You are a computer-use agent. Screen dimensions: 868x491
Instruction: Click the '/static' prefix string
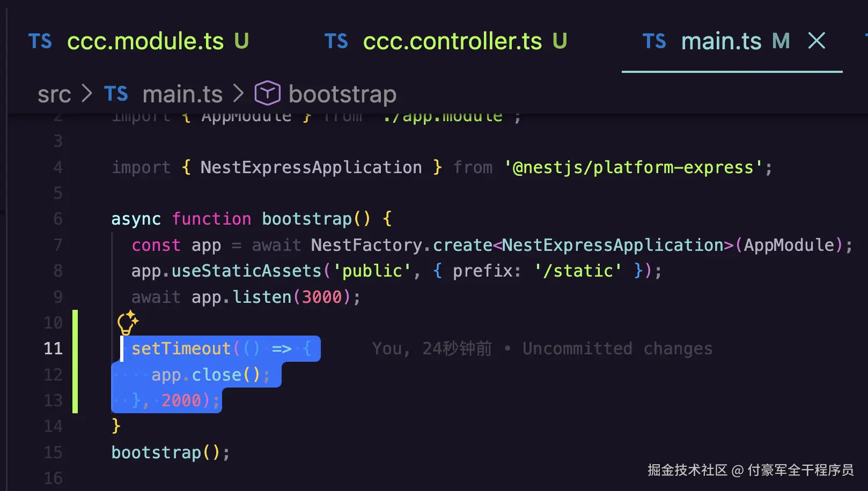point(578,271)
